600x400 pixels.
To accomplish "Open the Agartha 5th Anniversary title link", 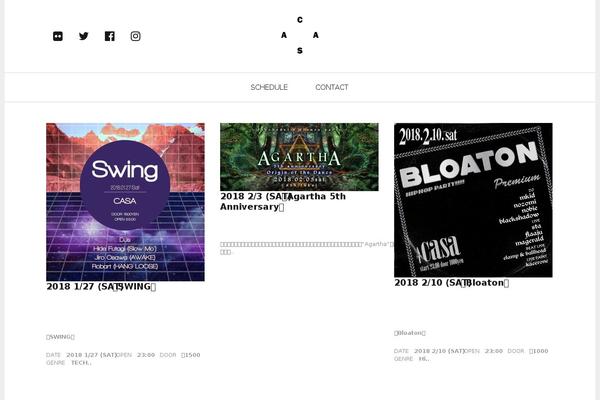I will 283,201.
